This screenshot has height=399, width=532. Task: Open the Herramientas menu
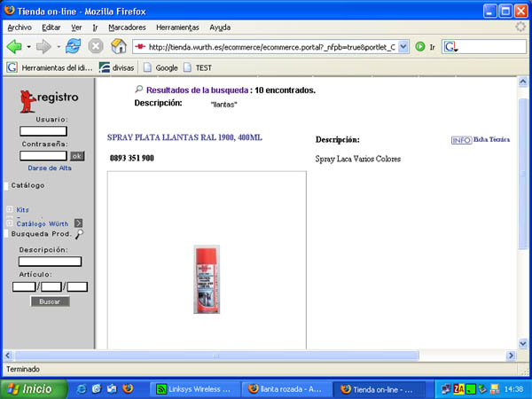point(177,27)
